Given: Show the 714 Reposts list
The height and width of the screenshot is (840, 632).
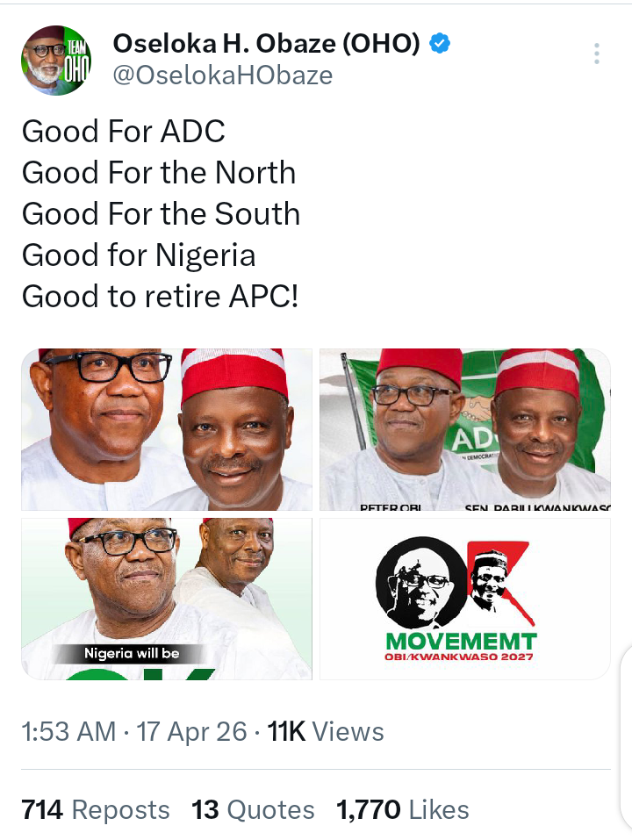Looking at the screenshot, I should click(96, 809).
